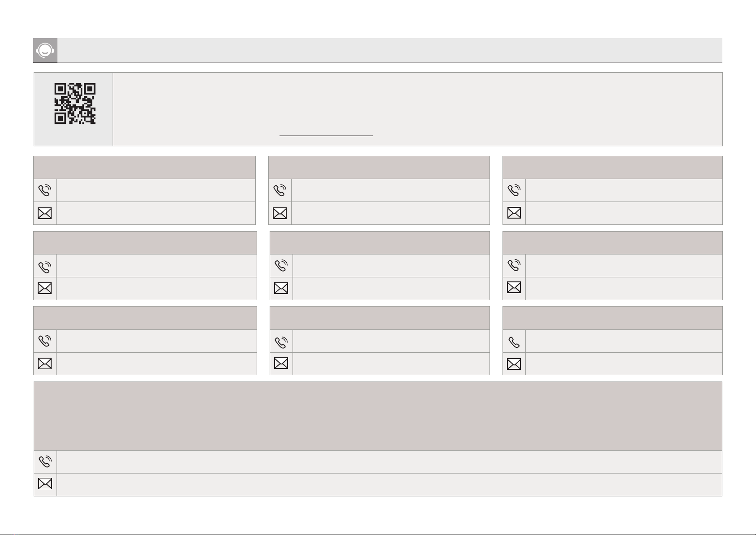Select the top-right contact card header

click(x=612, y=167)
